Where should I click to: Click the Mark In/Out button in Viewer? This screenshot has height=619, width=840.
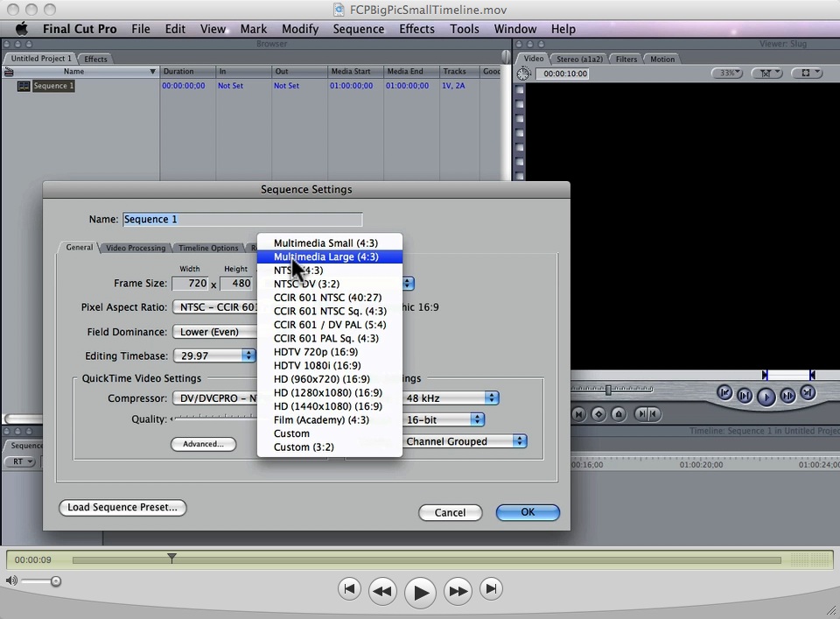tap(647, 414)
